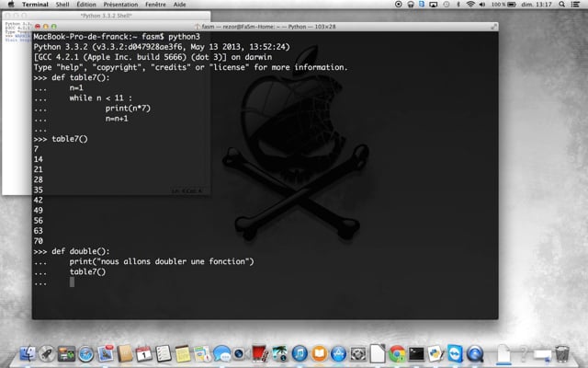Viewport: 588px width, 368px height.
Task: Open the Aide menu
Action: click(x=180, y=5)
